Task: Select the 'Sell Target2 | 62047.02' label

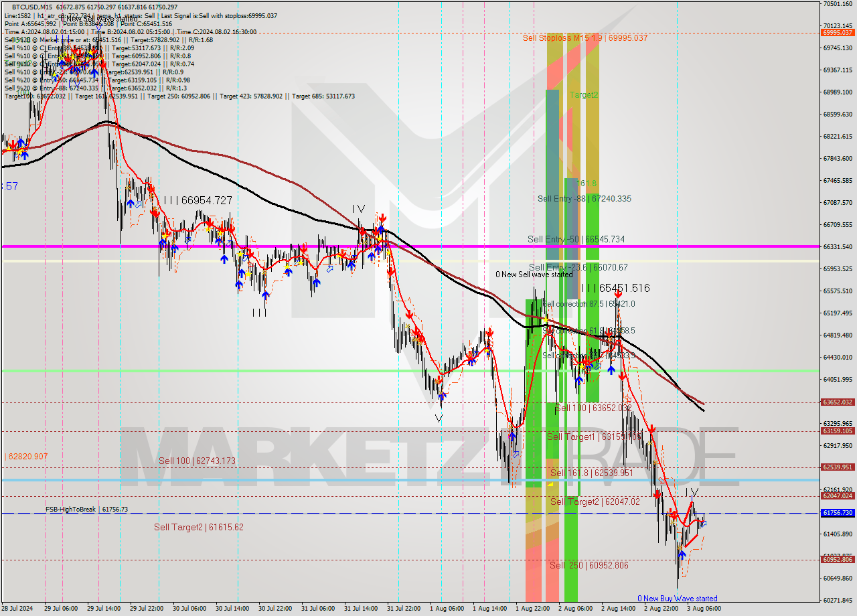Action: pos(595,502)
